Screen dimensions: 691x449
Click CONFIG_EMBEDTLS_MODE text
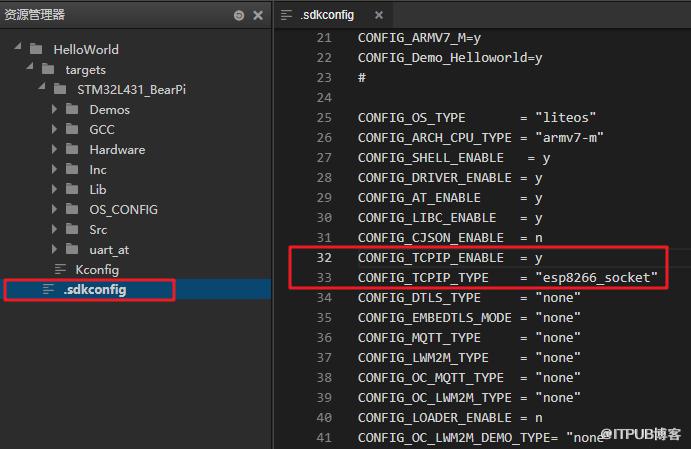point(435,318)
